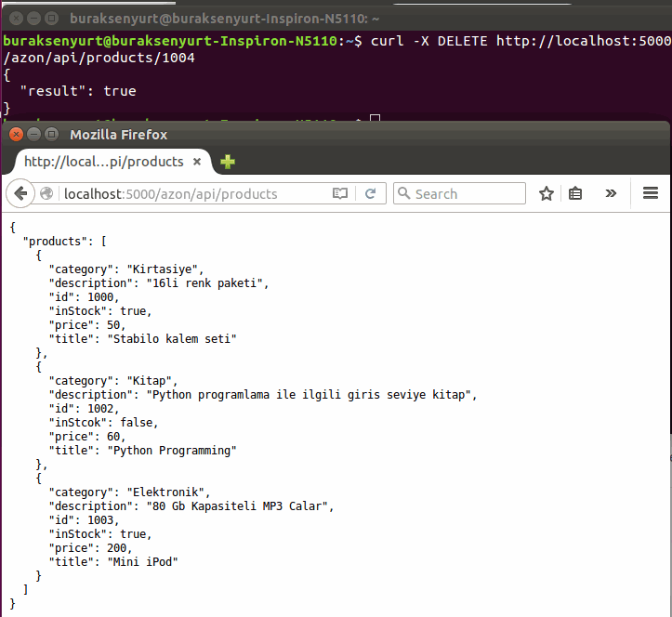Click "Python Programming" title line
The image size is (672, 617).
point(143,451)
